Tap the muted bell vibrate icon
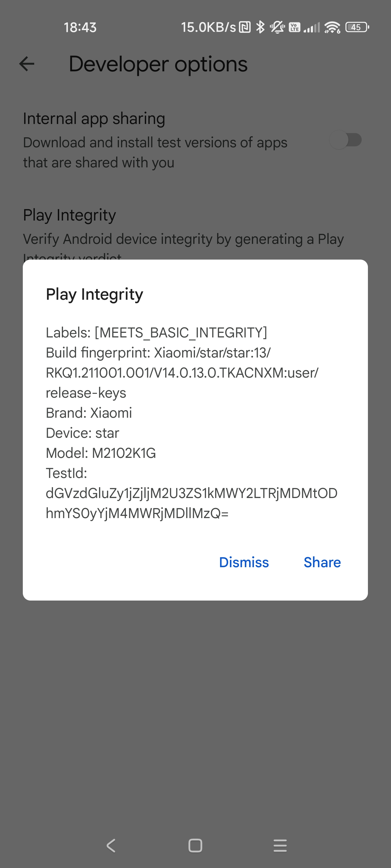This screenshot has width=391, height=868. 277,27
